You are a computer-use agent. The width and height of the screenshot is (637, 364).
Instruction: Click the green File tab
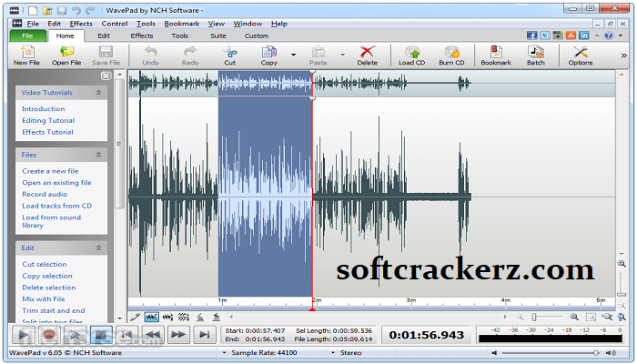27,35
